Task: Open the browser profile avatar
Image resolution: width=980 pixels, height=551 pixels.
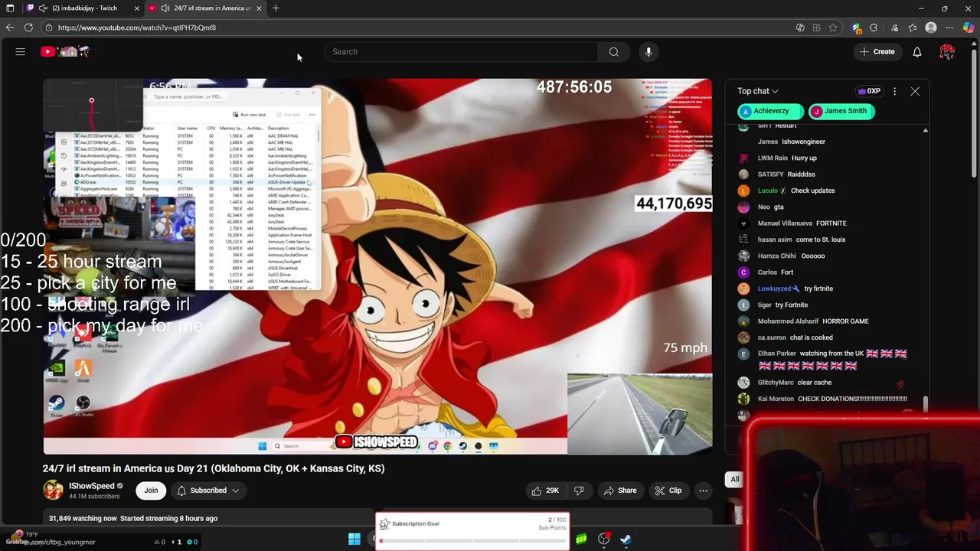Action: tap(931, 28)
